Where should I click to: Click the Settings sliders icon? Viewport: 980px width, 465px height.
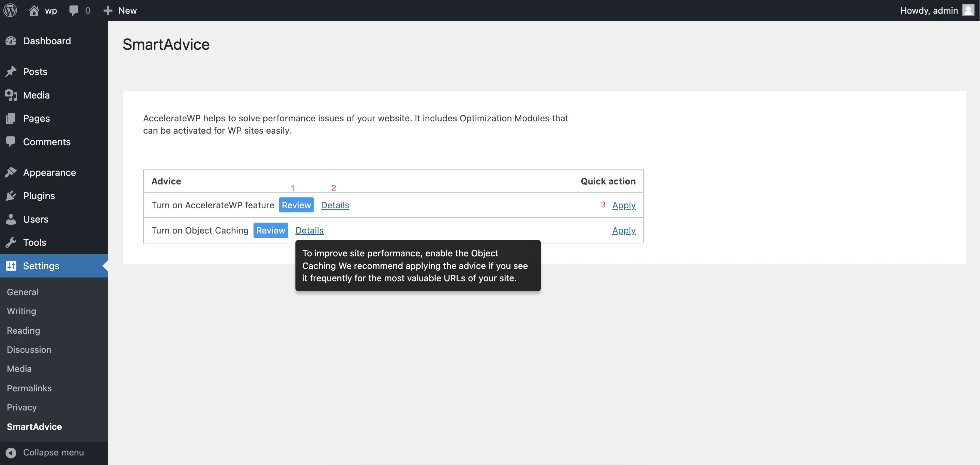tap(11, 266)
